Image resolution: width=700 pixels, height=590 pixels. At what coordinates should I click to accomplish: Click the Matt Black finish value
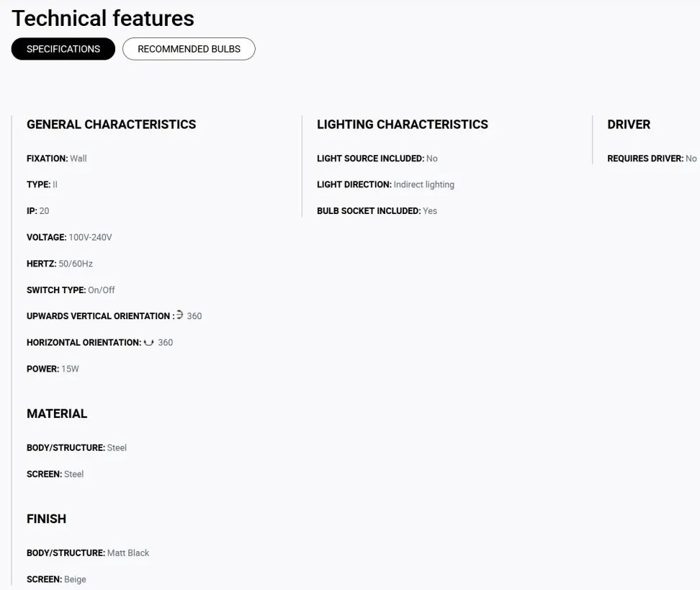coord(128,553)
